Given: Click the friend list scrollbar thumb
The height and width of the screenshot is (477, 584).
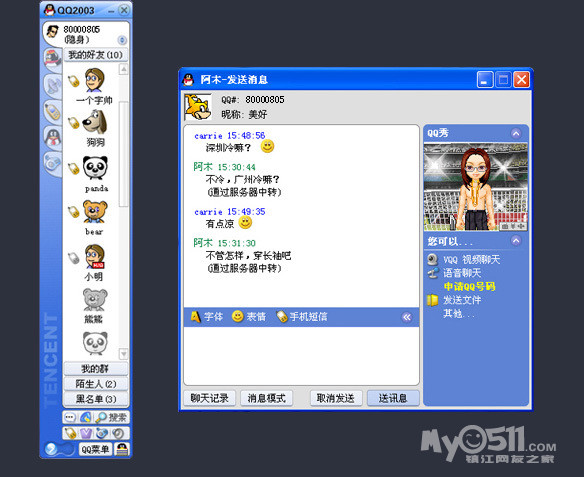Looking at the screenshot, I should point(124,153).
